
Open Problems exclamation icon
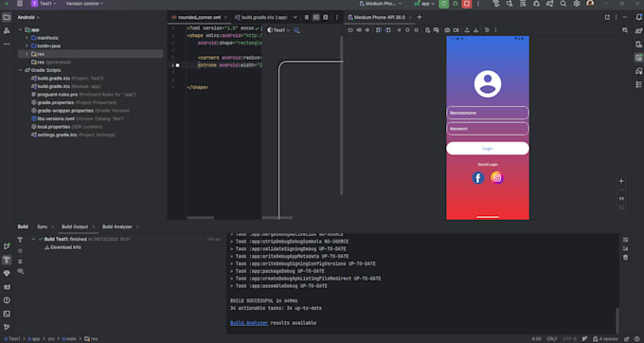pos(7,300)
